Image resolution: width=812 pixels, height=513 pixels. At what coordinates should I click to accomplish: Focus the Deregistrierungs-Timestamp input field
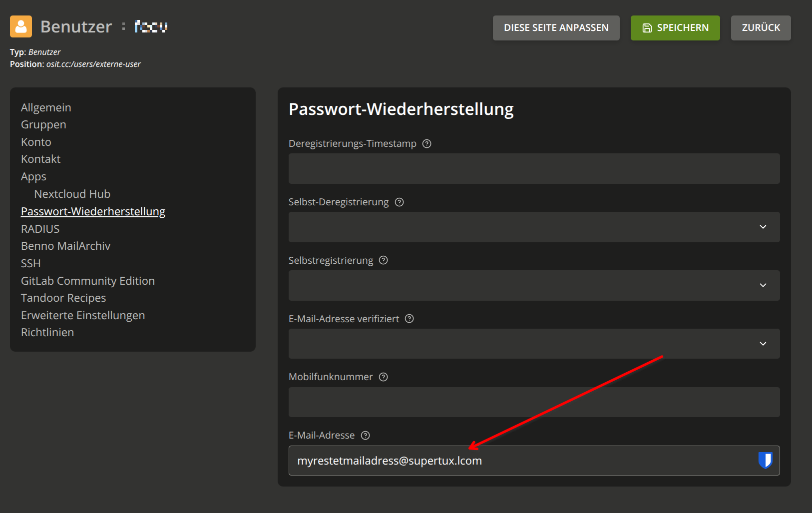[x=534, y=168]
